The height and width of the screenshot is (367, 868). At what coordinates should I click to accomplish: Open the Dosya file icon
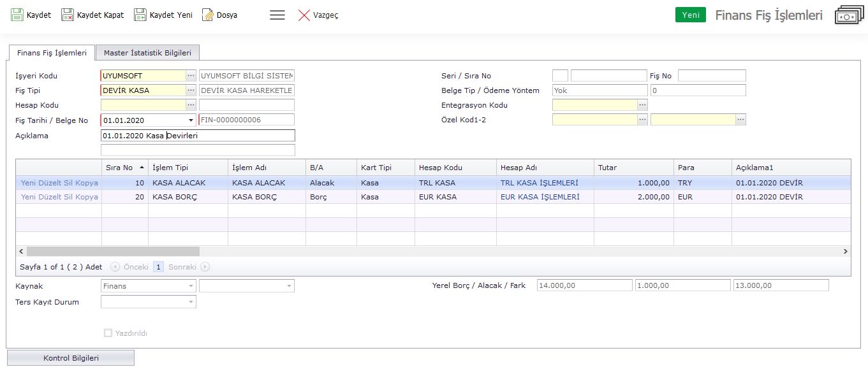coord(208,15)
